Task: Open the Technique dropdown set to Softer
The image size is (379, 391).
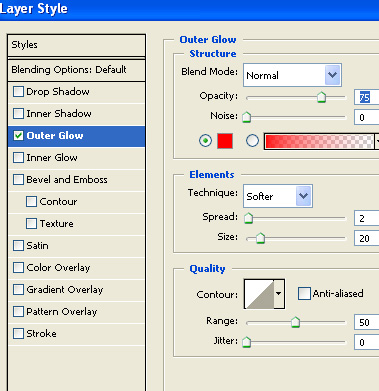Action: tap(278, 196)
